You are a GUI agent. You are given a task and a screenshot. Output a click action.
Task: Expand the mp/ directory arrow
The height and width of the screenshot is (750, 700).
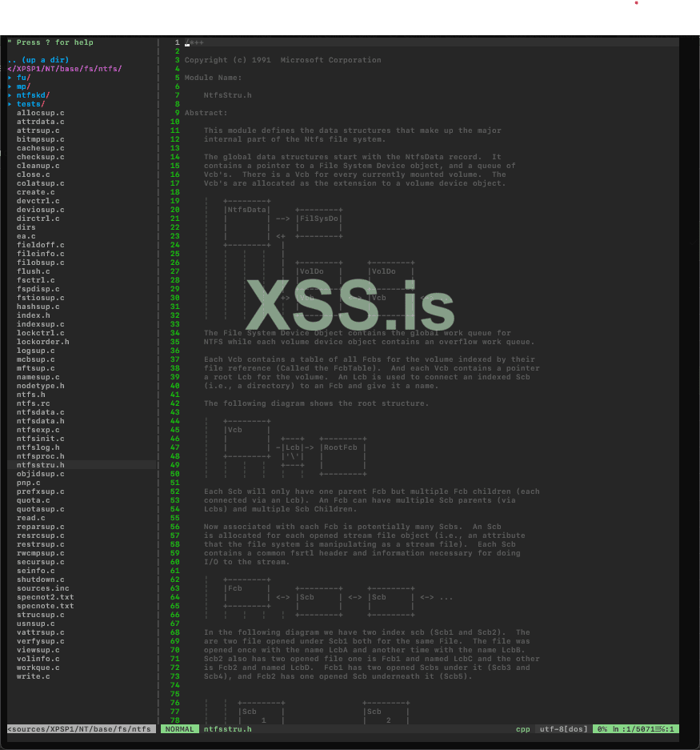(10, 86)
